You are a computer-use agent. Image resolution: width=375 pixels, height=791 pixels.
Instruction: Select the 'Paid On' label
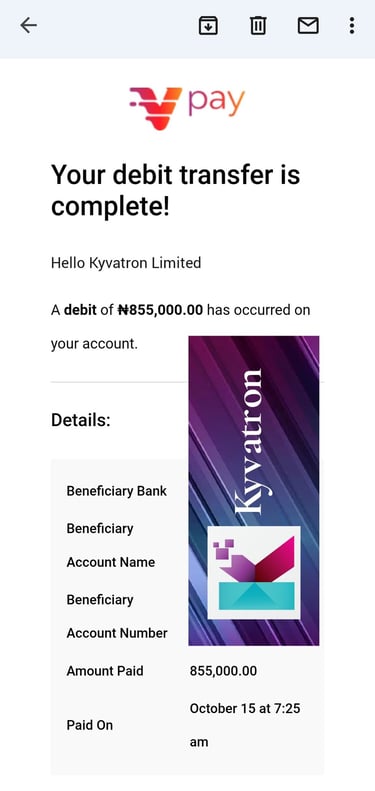tap(89, 725)
